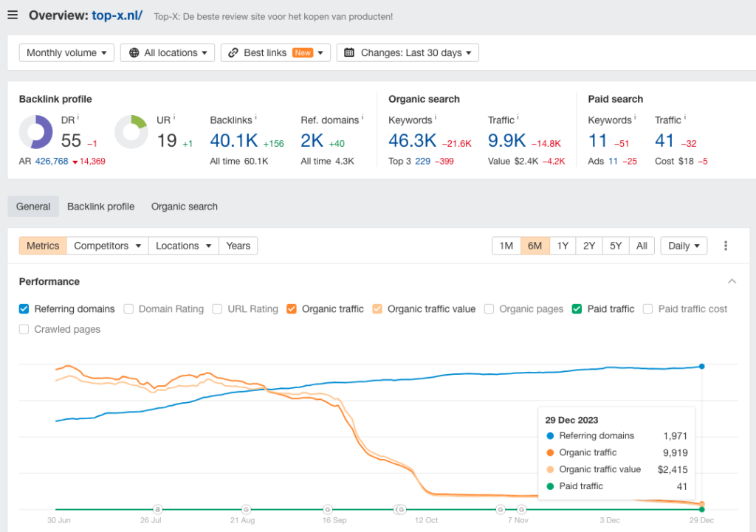Open the top-x.nl/ domain link

pos(117,15)
